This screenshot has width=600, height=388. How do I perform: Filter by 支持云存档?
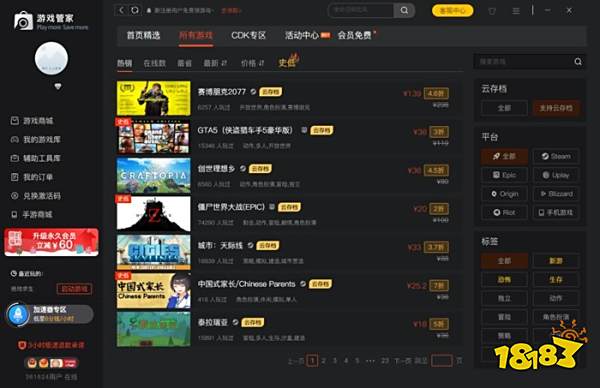point(556,108)
